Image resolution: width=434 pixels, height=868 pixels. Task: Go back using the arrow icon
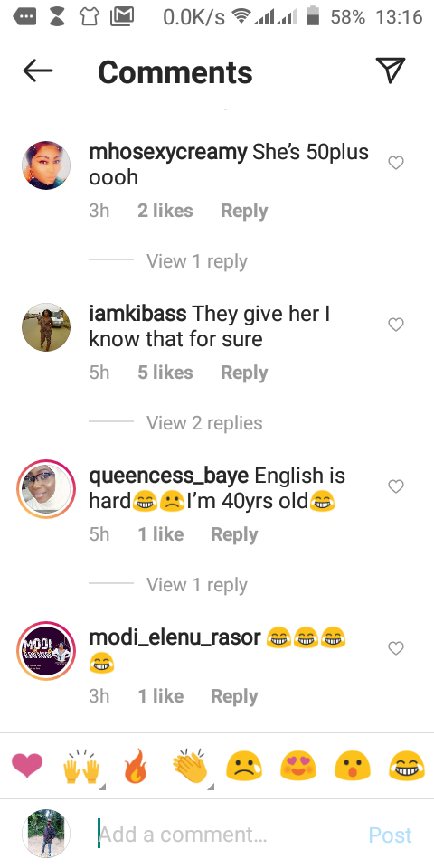38,71
